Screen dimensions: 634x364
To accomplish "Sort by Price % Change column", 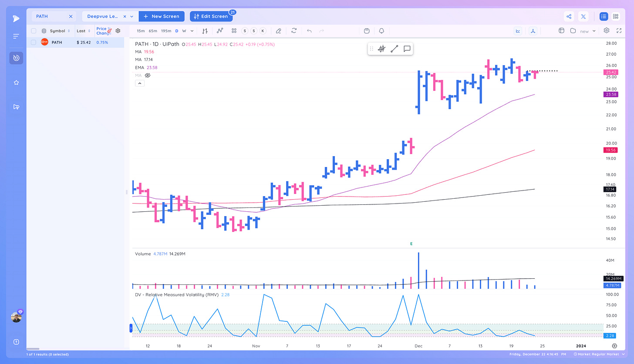I will [x=104, y=31].
